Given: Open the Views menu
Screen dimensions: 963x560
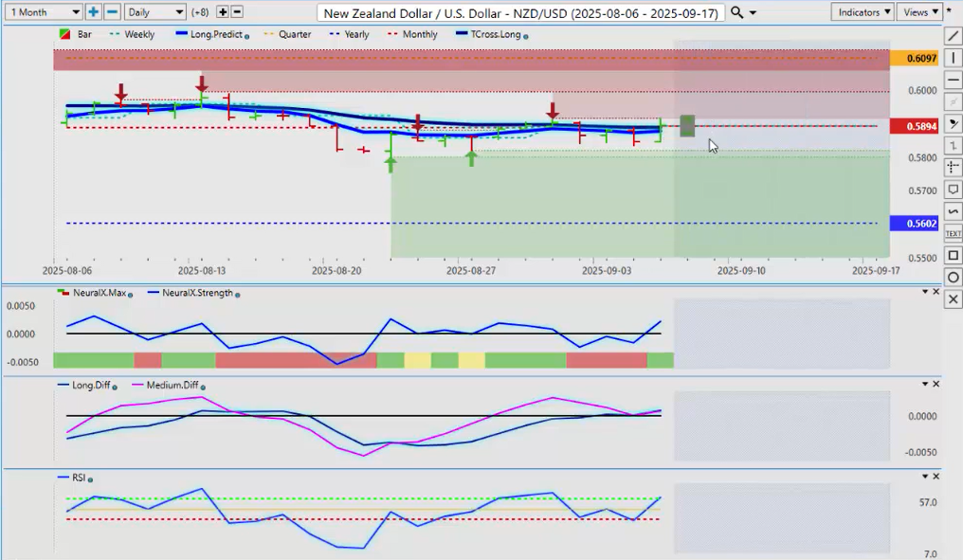Looking at the screenshot, I should click(919, 12).
